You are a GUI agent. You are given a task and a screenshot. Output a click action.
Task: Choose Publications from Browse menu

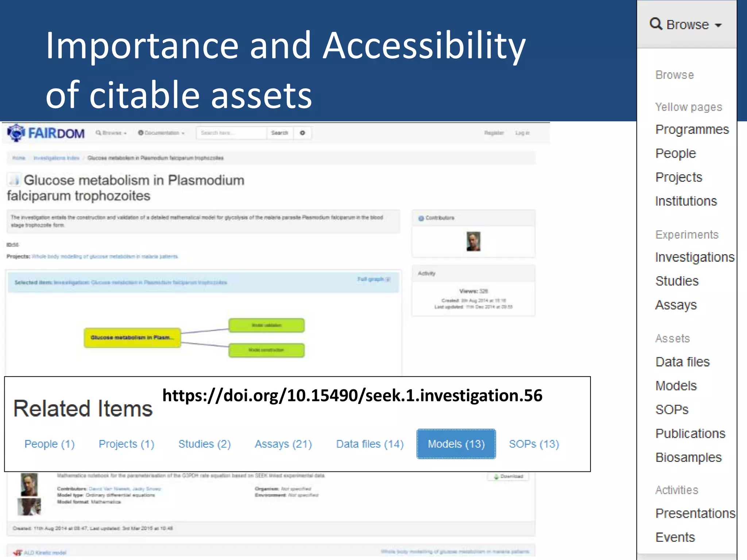click(x=690, y=433)
